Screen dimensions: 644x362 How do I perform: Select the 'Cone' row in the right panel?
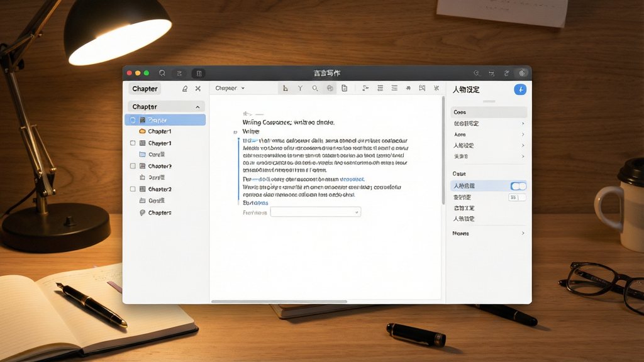point(489,112)
